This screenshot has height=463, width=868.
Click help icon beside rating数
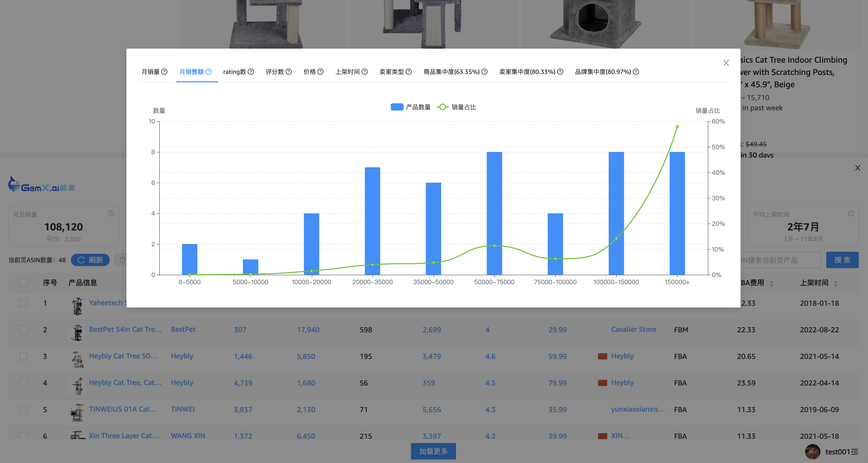pos(251,72)
